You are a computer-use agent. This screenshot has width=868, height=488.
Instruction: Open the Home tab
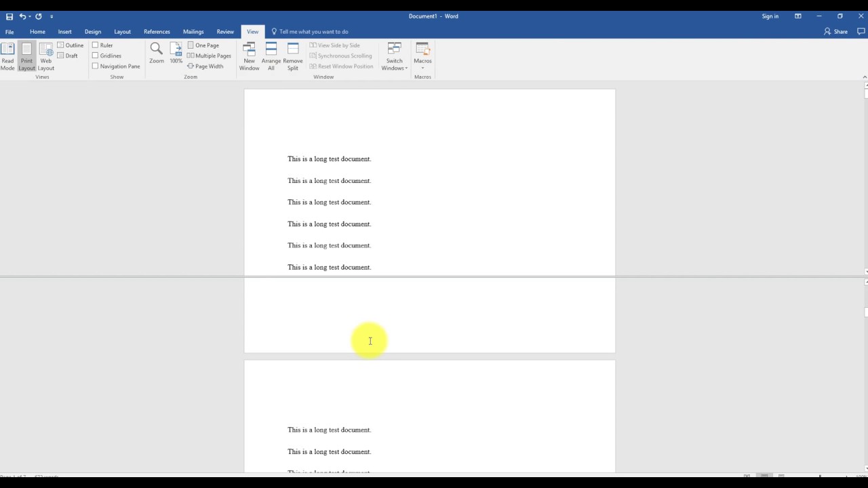(x=37, y=32)
